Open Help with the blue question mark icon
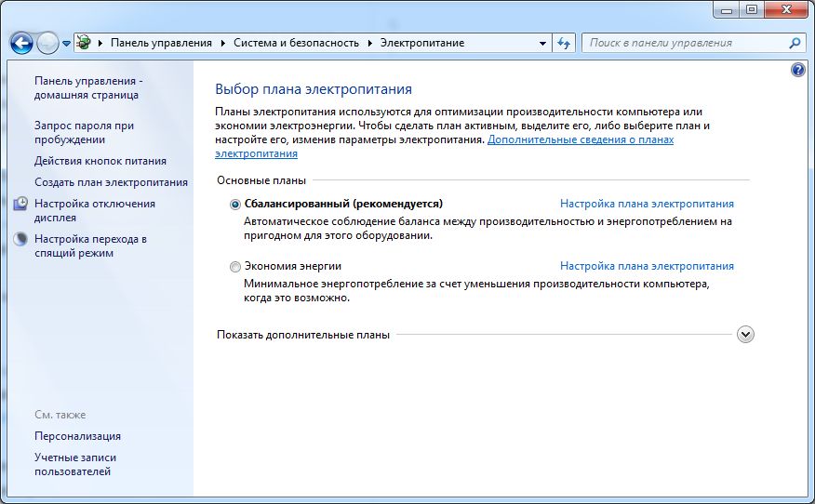Viewport: 815px width, 504px height. pos(797,70)
